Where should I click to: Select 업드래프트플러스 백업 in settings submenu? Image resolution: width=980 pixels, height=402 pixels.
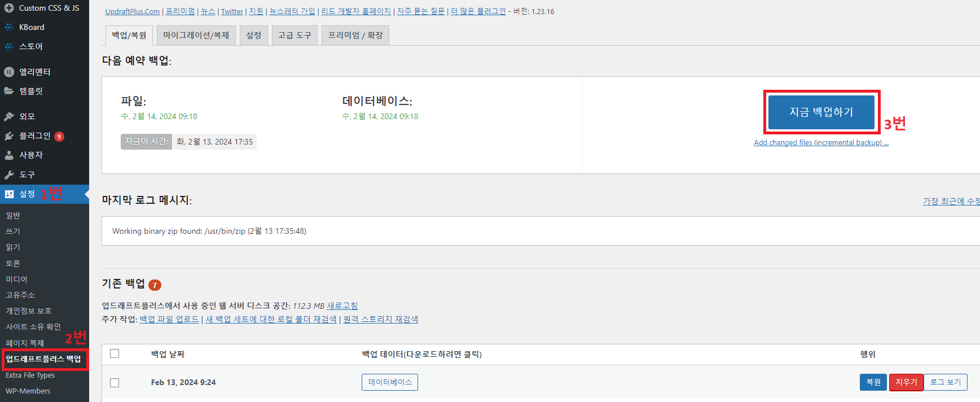[43, 359]
